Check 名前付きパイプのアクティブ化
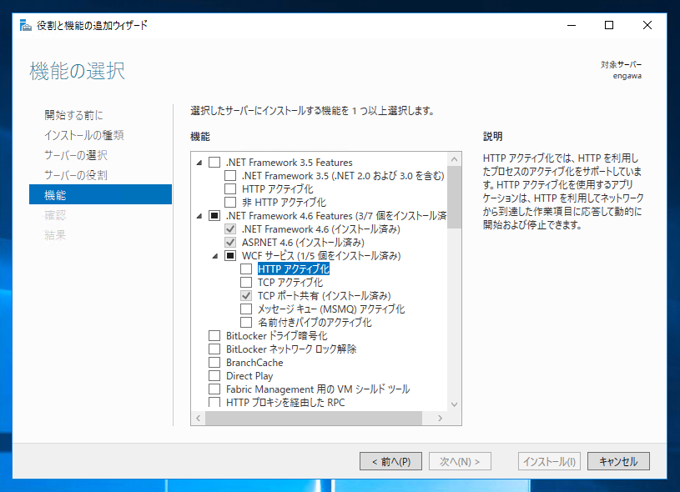 [246, 322]
